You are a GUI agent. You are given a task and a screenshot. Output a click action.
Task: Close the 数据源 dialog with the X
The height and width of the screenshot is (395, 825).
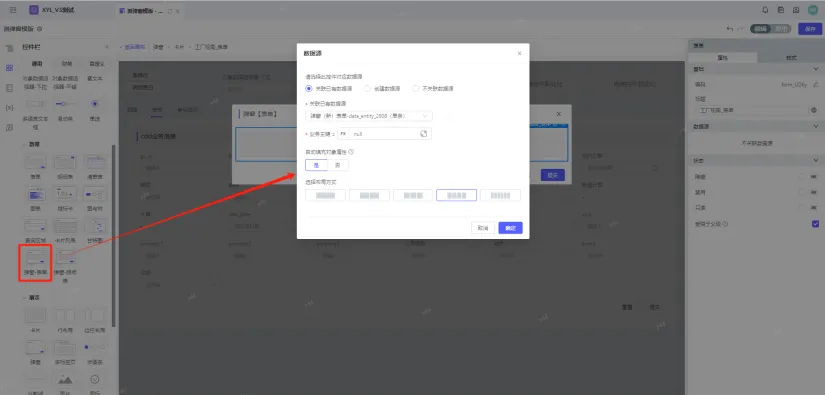(519, 53)
